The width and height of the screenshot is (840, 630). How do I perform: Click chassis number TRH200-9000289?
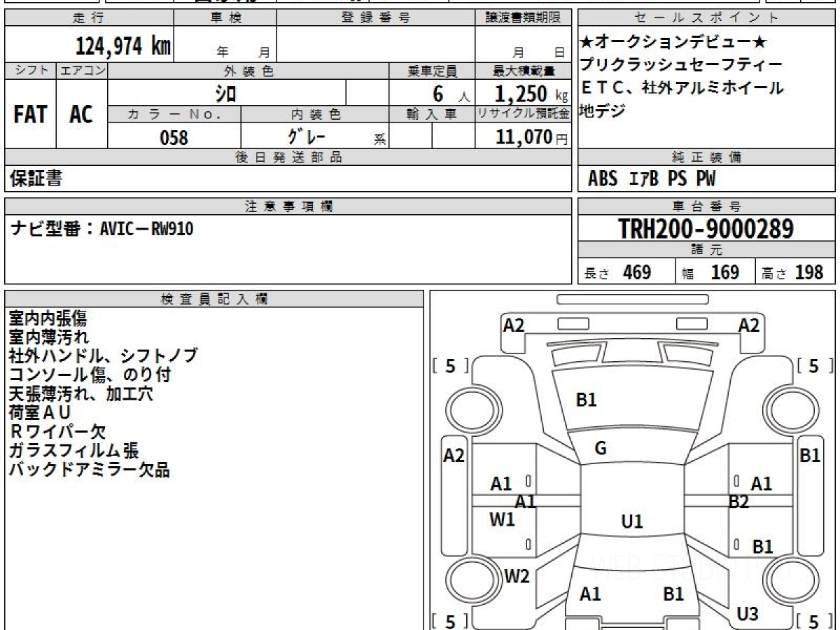pyautogui.click(x=706, y=229)
